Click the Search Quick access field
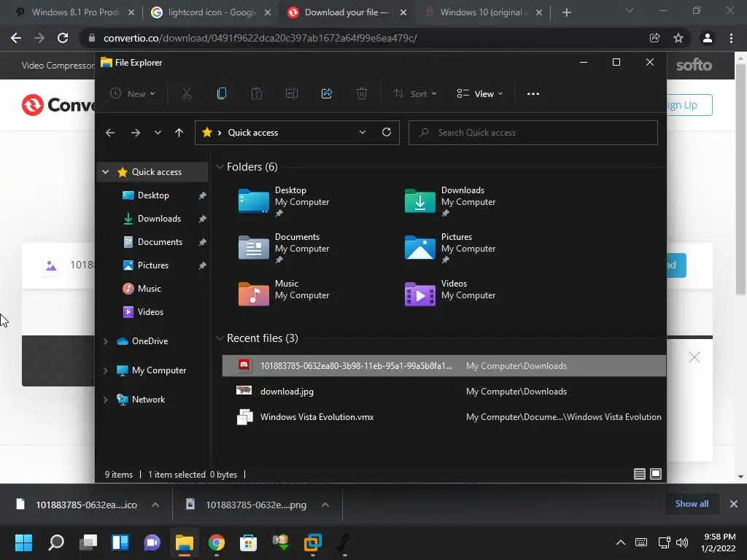Image resolution: width=747 pixels, height=560 pixels. point(533,133)
